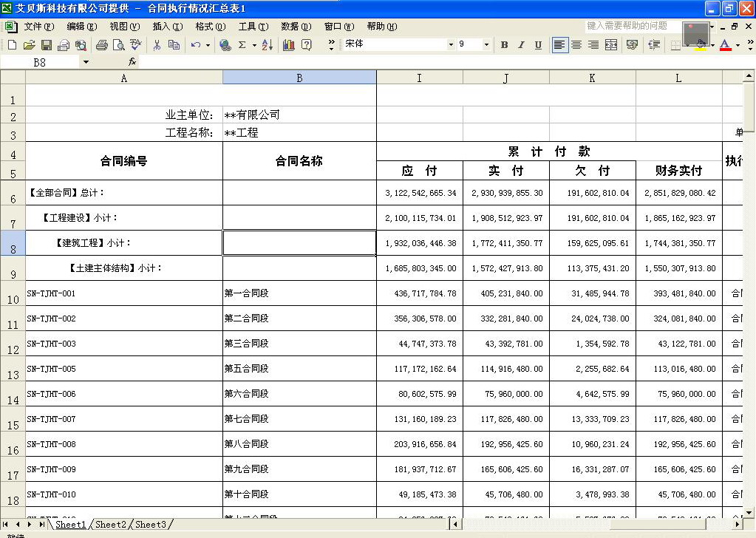Open the font color dropdown arrow
The image size is (756, 538).
pos(738,45)
